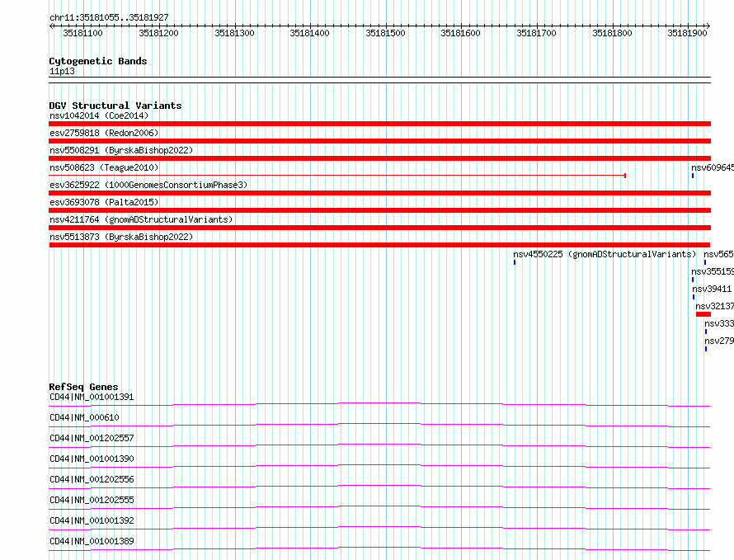
Task: Click the chr11:35181055..35181927 region label
Action: [x=109, y=17]
